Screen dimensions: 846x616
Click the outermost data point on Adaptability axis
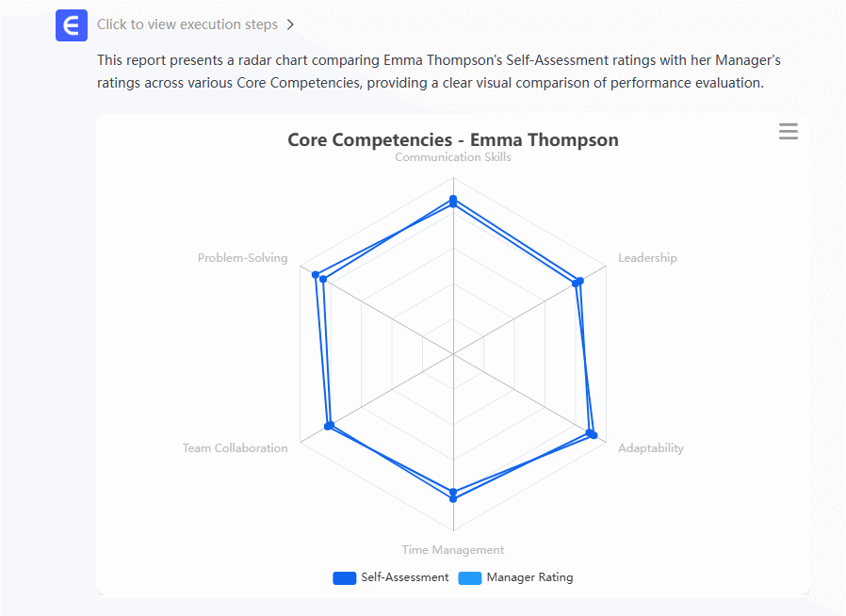(594, 435)
